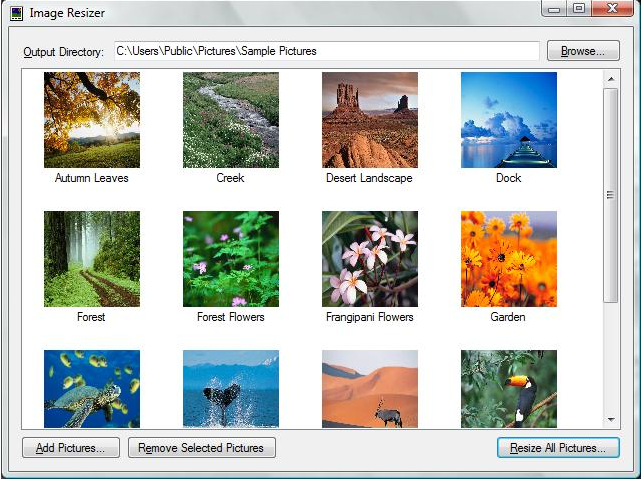Select the Forest Flowers thumbnail

[231, 259]
